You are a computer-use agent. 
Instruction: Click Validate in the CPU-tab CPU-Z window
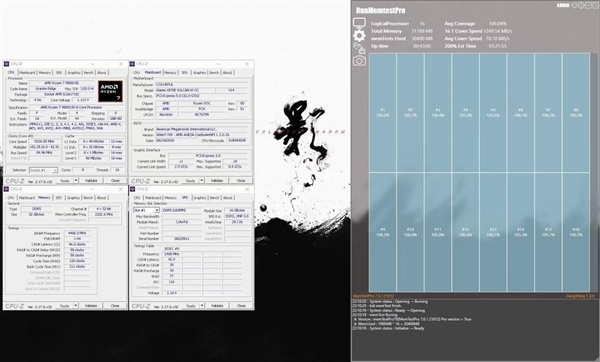point(91,180)
